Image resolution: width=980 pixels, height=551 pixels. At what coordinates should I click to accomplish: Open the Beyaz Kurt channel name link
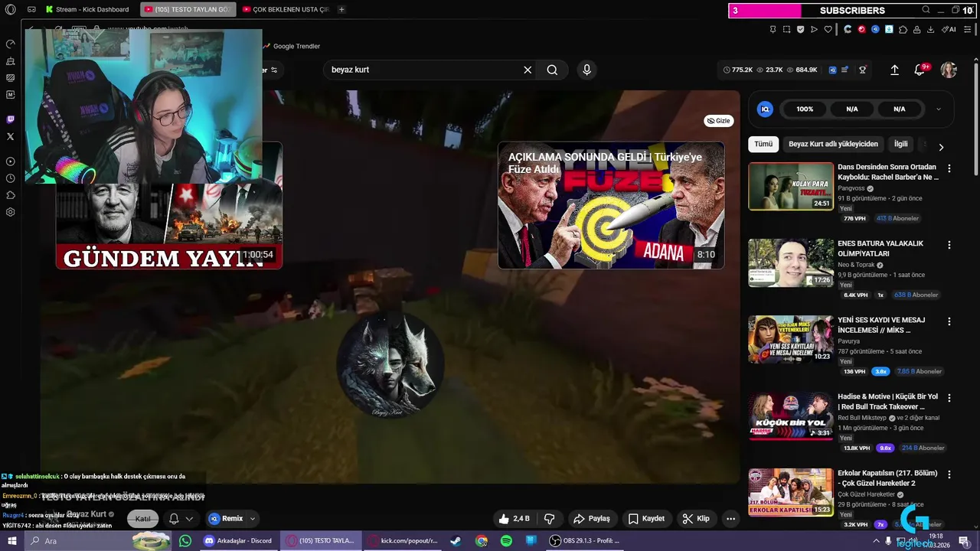pyautogui.click(x=86, y=514)
